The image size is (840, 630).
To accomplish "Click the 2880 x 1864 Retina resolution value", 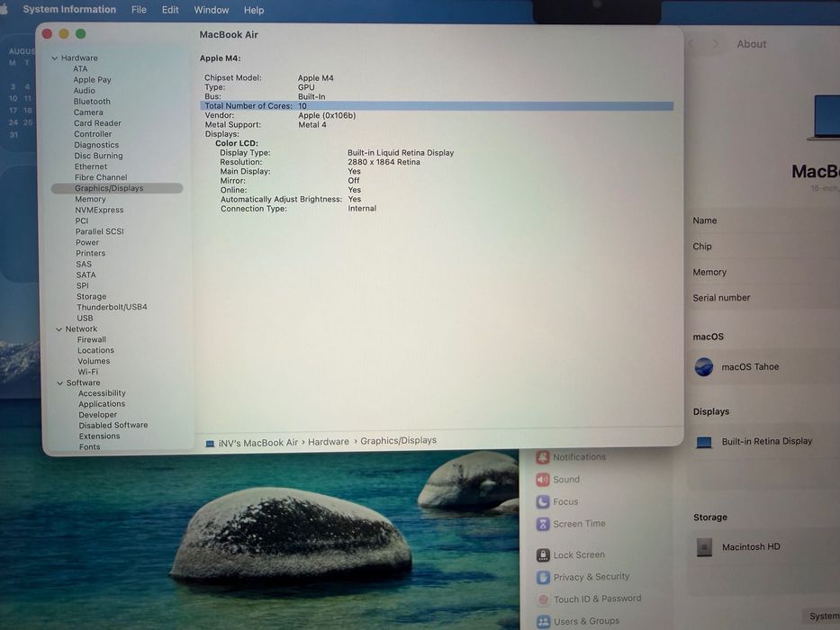I will [x=384, y=162].
